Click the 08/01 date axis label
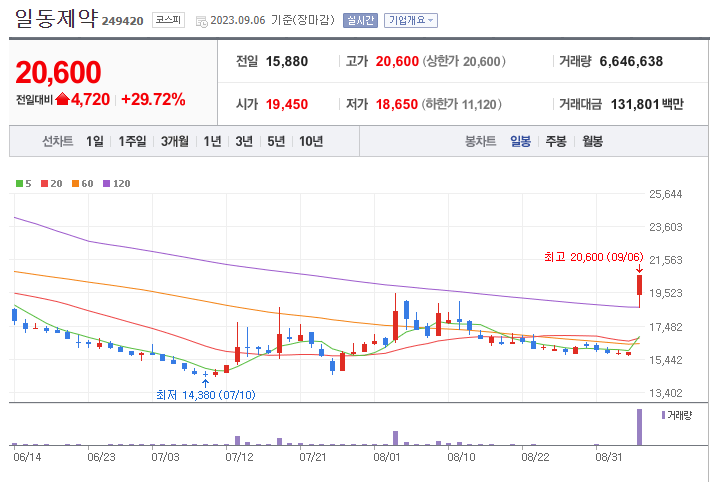 [x=387, y=457]
